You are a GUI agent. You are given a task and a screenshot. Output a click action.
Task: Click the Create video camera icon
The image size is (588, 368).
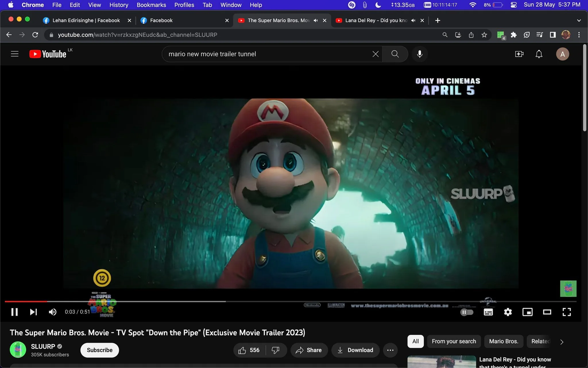pos(519,54)
